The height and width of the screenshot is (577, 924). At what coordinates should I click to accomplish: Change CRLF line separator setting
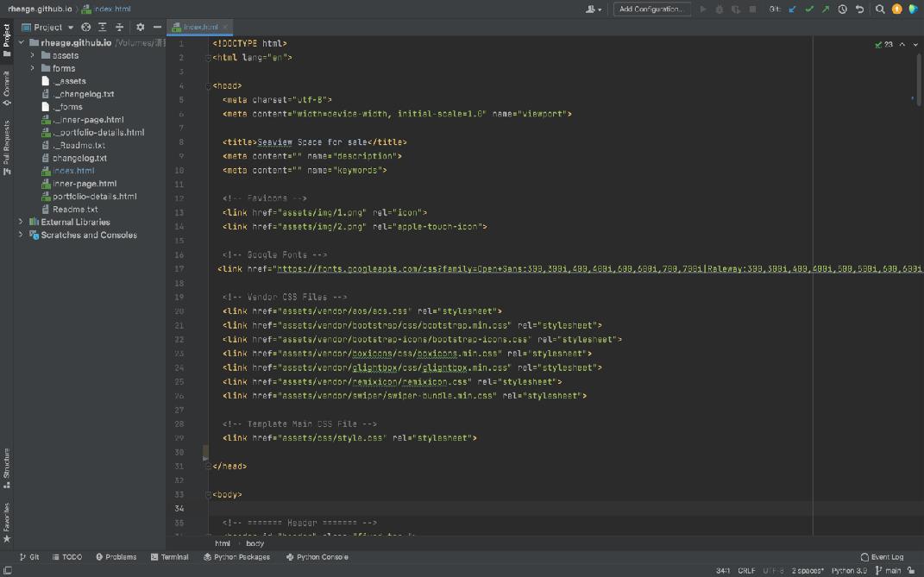click(746, 570)
